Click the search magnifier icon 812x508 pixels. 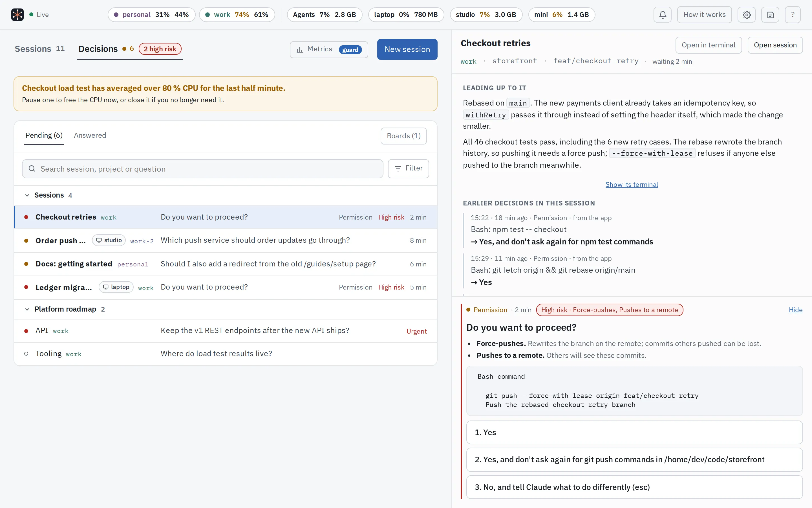pyautogui.click(x=32, y=169)
